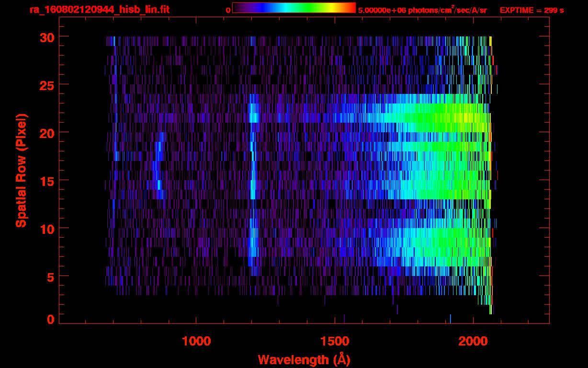
Task: Click the Spatial Row (Pixel) axis title
Action: [x=21, y=171]
